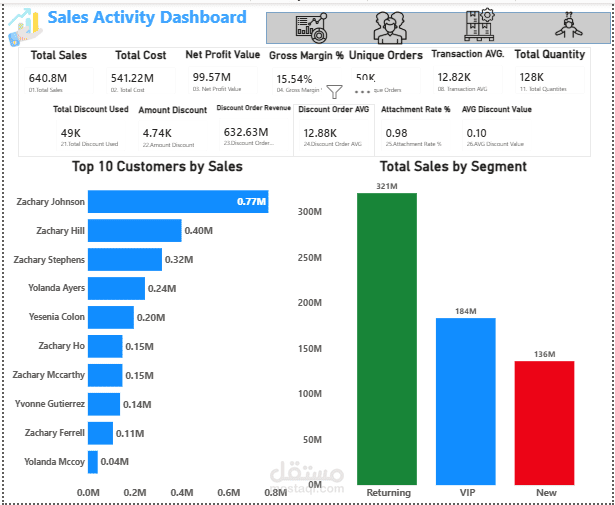
Task: Click the Yvonne Gutierrez bar
Action: click(104, 404)
